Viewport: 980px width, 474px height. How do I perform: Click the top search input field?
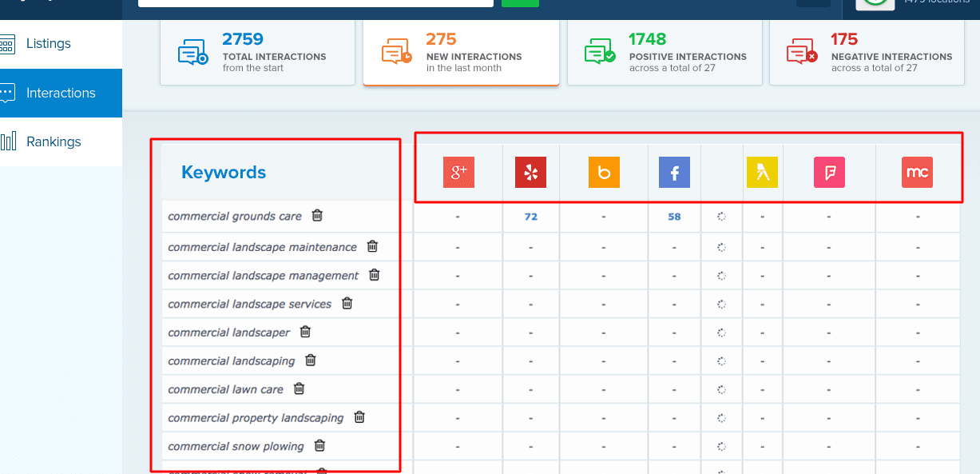click(315, 3)
